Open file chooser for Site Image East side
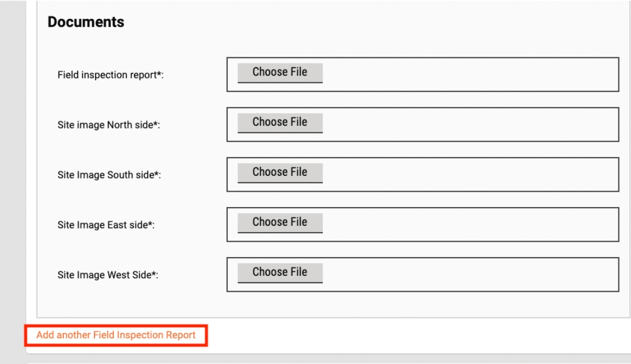 [280, 223]
